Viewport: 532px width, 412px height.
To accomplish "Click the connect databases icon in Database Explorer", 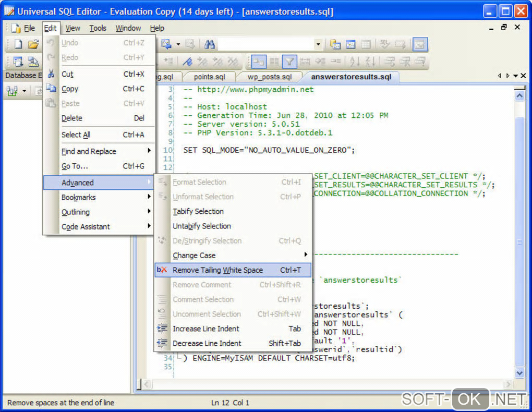I will click(x=12, y=91).
